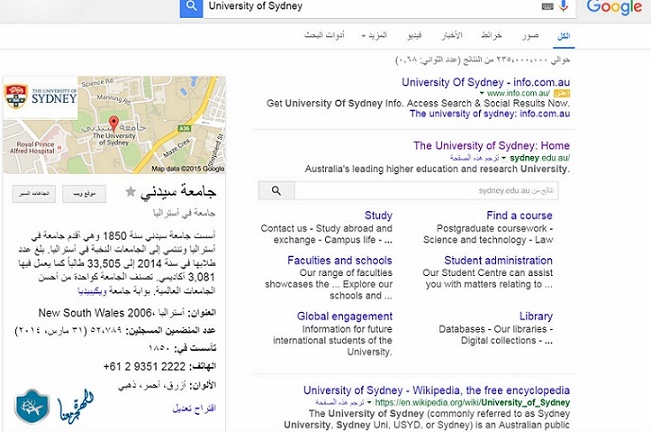Open University of Sydney Wikipedia result
The width and height of the screenshot is (651, 432).
(436, 391)
